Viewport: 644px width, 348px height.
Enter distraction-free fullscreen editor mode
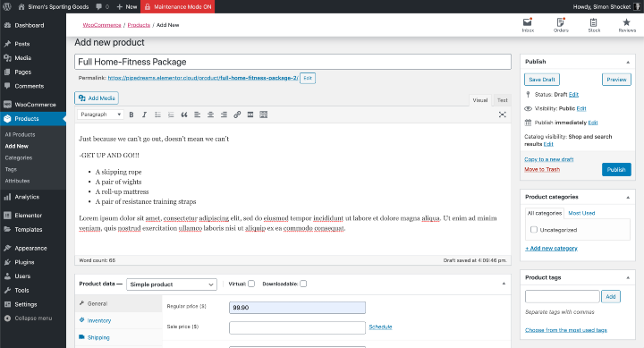click(x=503, y=115)
